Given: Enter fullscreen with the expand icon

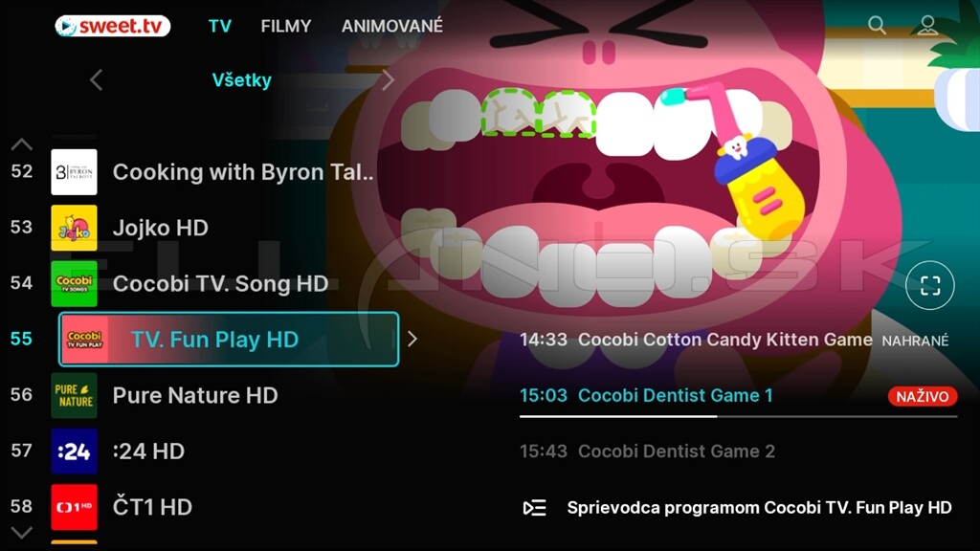Looking at the screenshot, I should 930,285.
